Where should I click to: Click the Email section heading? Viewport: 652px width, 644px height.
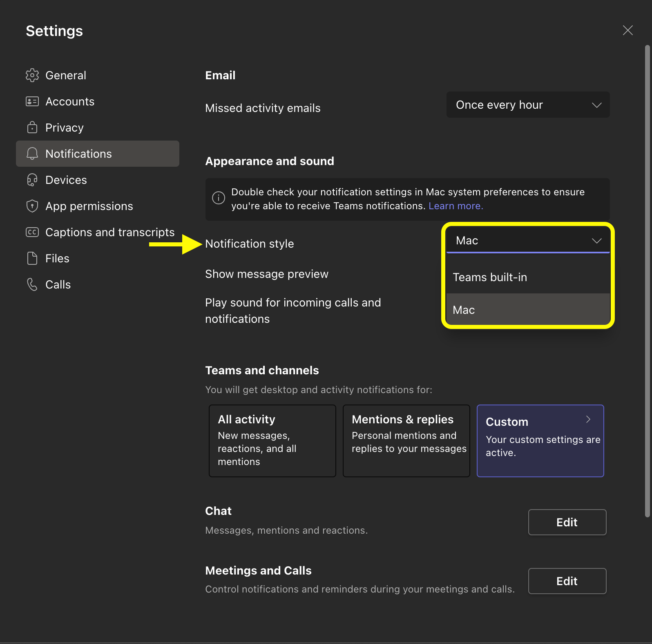220,75
